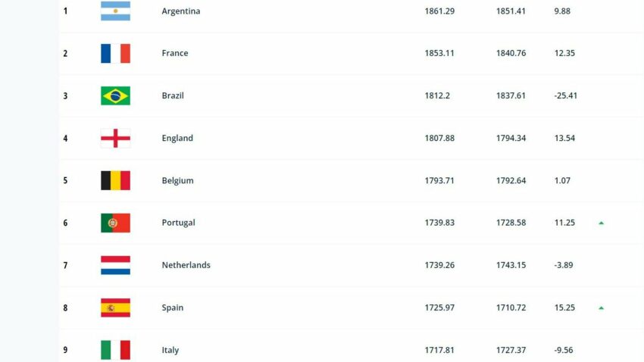Click the Argentina flag icon

[115, 11]
